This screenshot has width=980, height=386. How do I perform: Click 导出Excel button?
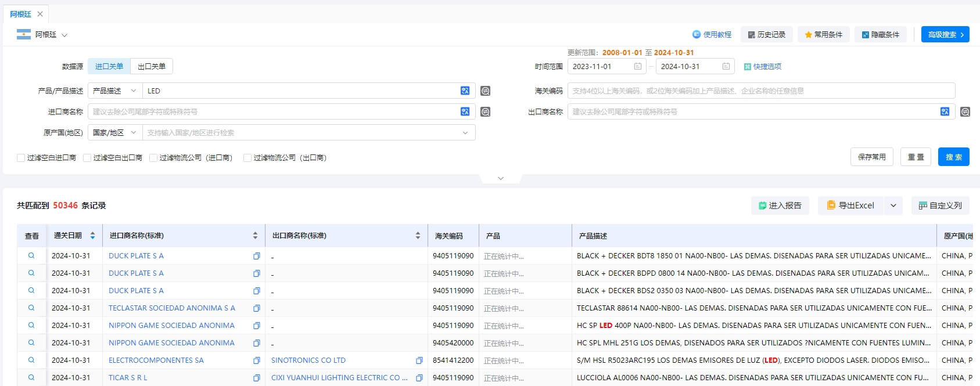[851, 205]
